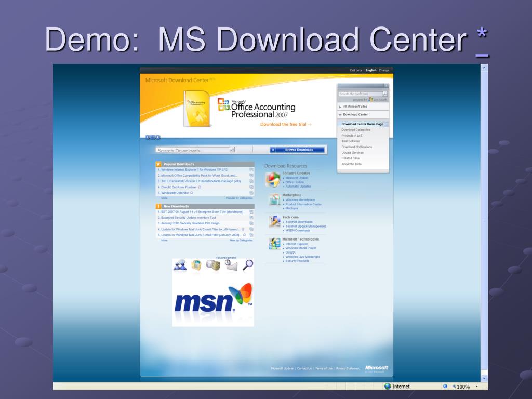Click the Popular Downloads star icon
The height and width of the screenshot is (399, 532).
[x=158, y=164]
